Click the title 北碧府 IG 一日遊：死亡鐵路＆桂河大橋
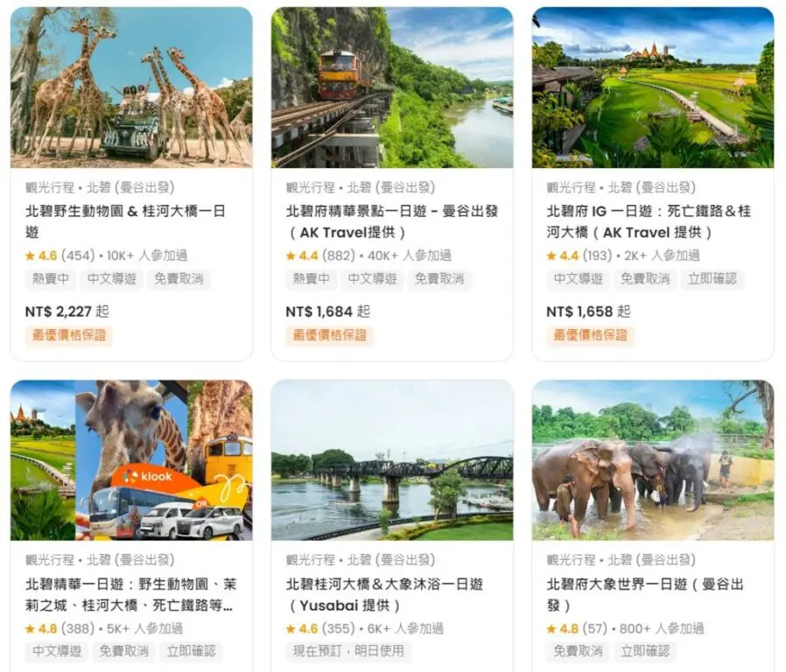Viewport: 786px width, 672px height. [649, 221]
